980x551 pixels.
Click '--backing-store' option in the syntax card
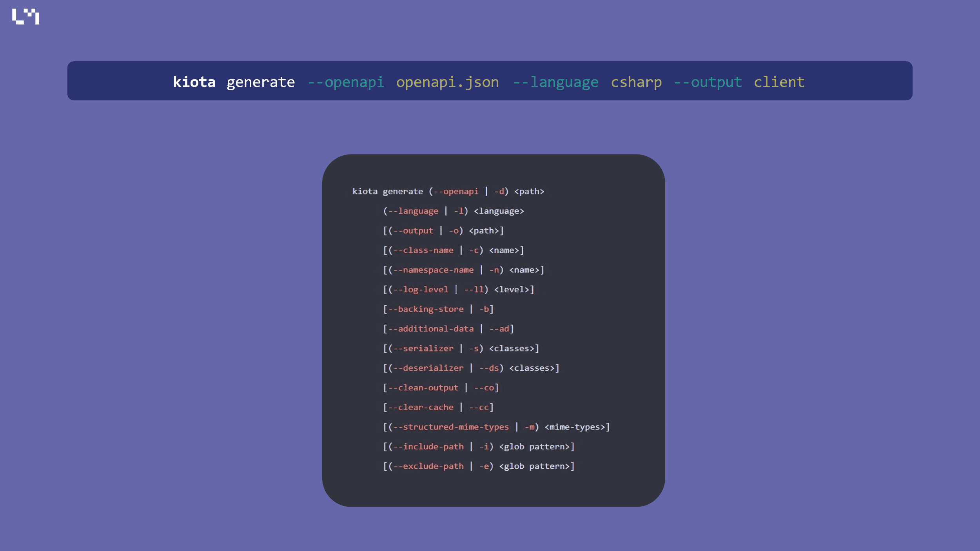point(426,309)
